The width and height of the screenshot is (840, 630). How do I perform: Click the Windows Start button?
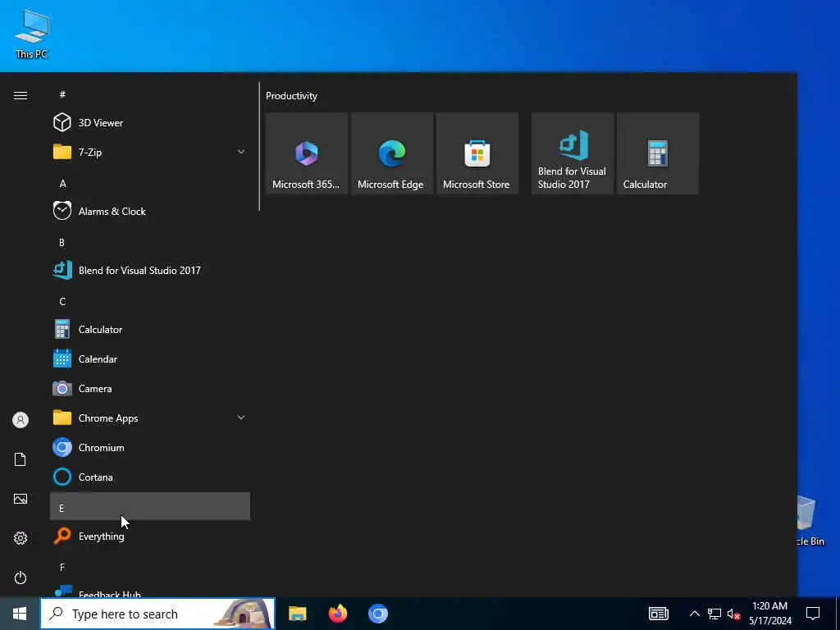(20, 614)
